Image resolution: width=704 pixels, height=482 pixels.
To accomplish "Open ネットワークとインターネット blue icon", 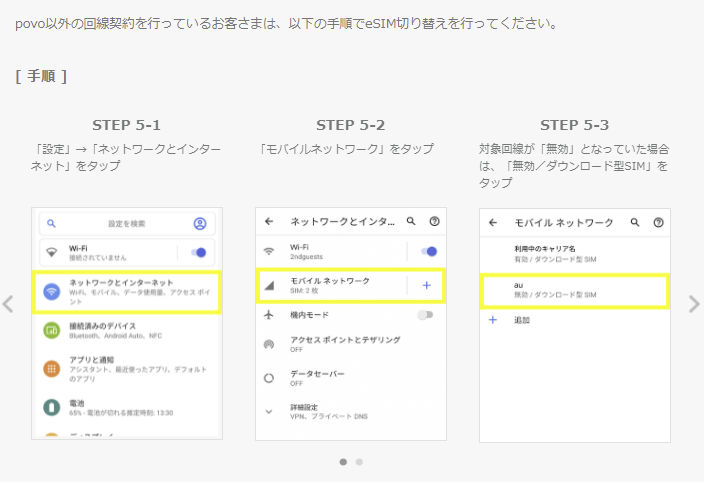I will 52,292.
